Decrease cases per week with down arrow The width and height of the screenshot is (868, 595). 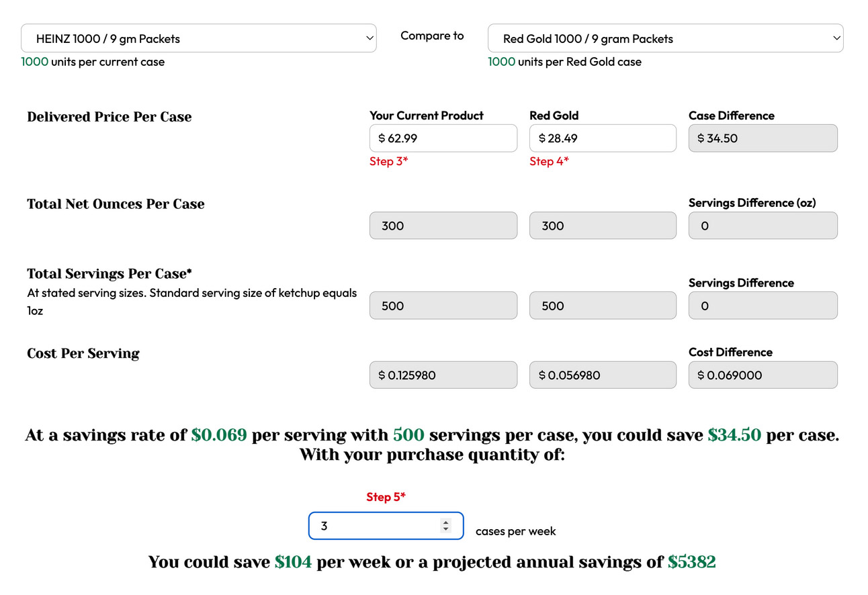click(445, 530)
